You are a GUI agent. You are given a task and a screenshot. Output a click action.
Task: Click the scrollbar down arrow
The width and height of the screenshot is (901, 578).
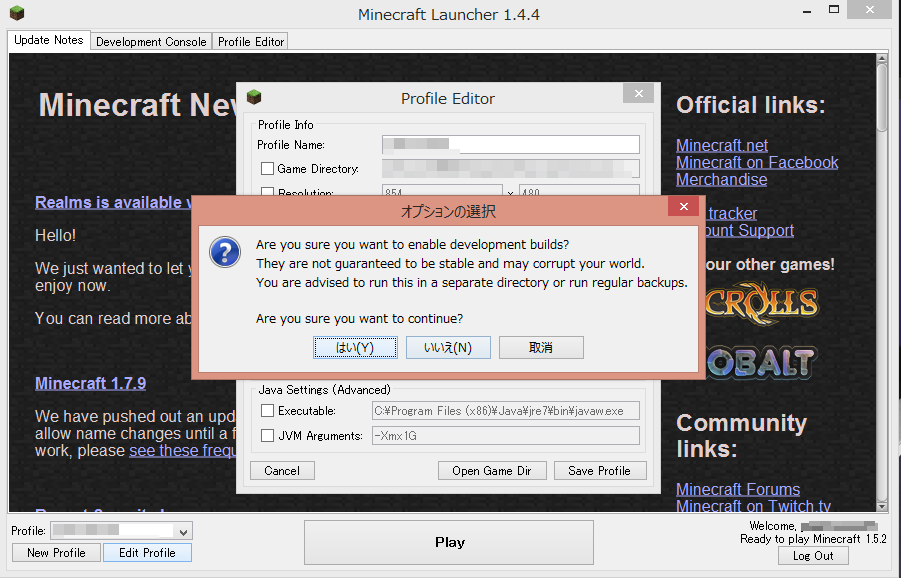point(882,506)
